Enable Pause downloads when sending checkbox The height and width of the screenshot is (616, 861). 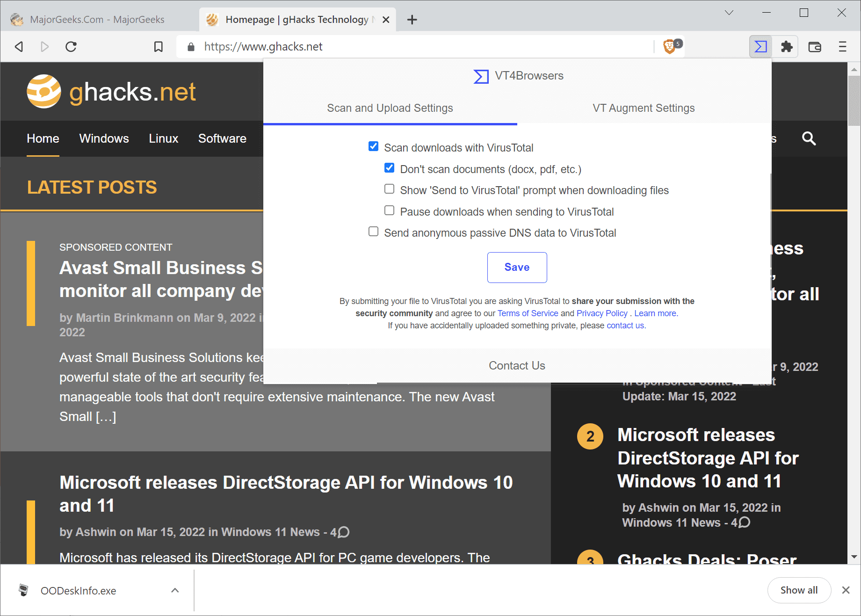click(389, 210)
